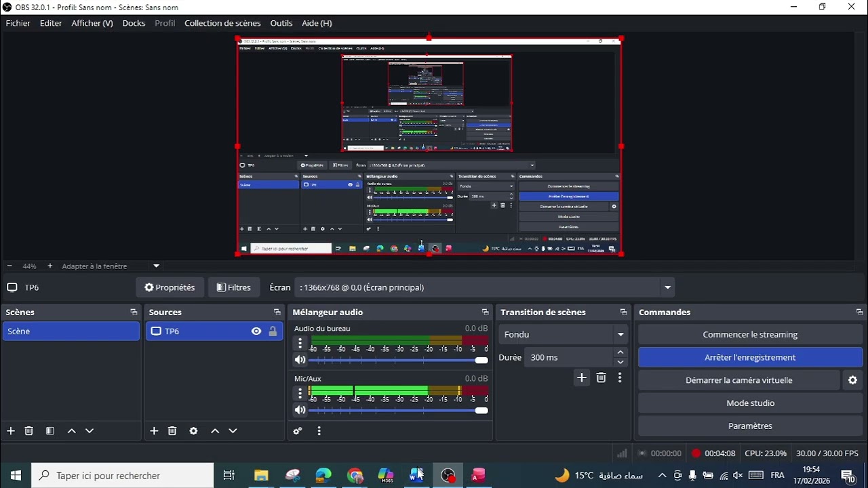This screenshot has height=488, width=868.
Task: Open Microsoft Word from the taskbar
Action: point(416,476)
